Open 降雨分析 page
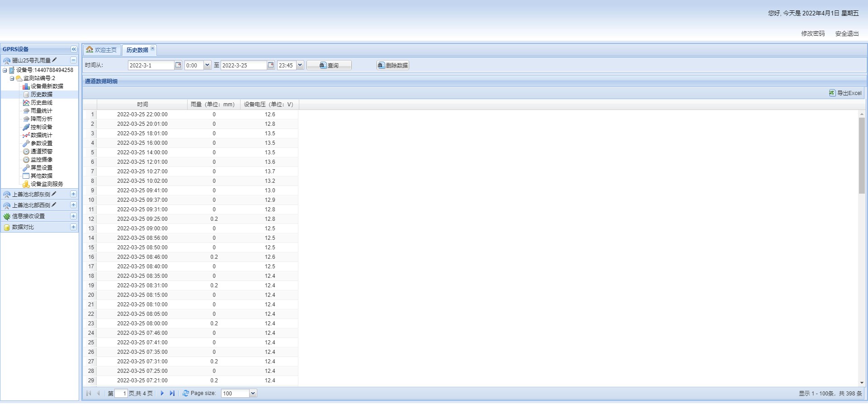 [x=42, y=119]
